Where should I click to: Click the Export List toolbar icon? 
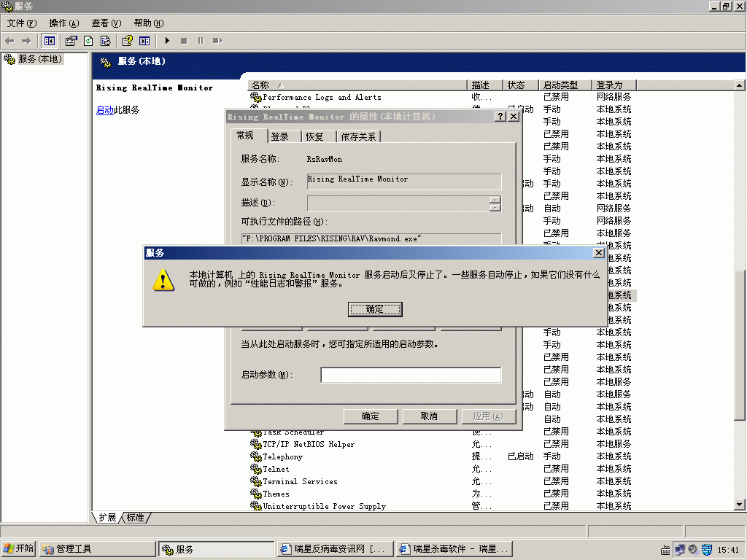(x=106, y=41)
